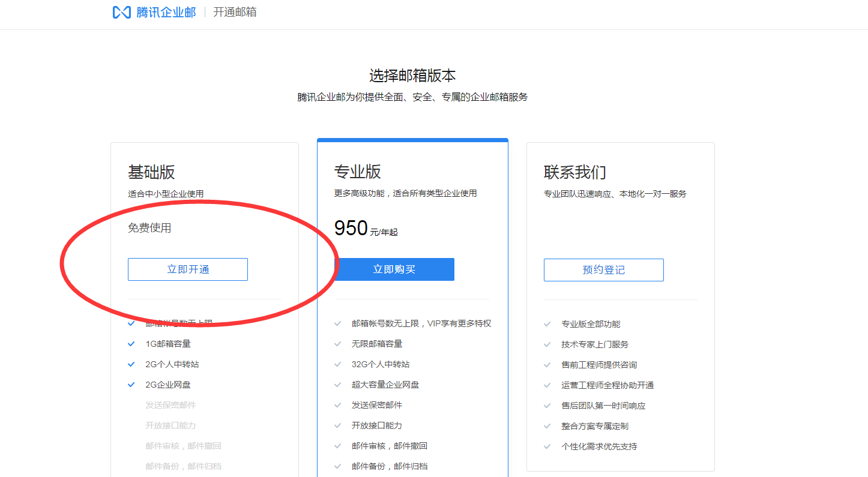
Task: Click 超大容量企业网盘 in the 专业版 list
Action: (385, 385)
